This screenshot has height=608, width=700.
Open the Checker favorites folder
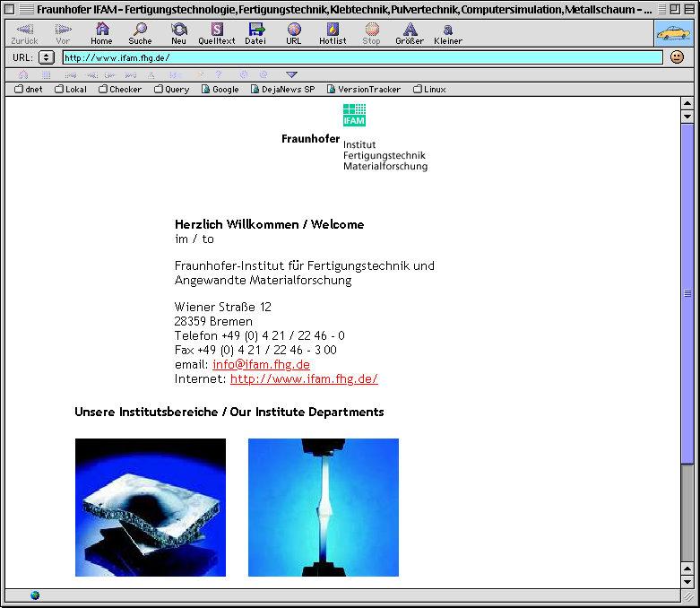(120, 90)
